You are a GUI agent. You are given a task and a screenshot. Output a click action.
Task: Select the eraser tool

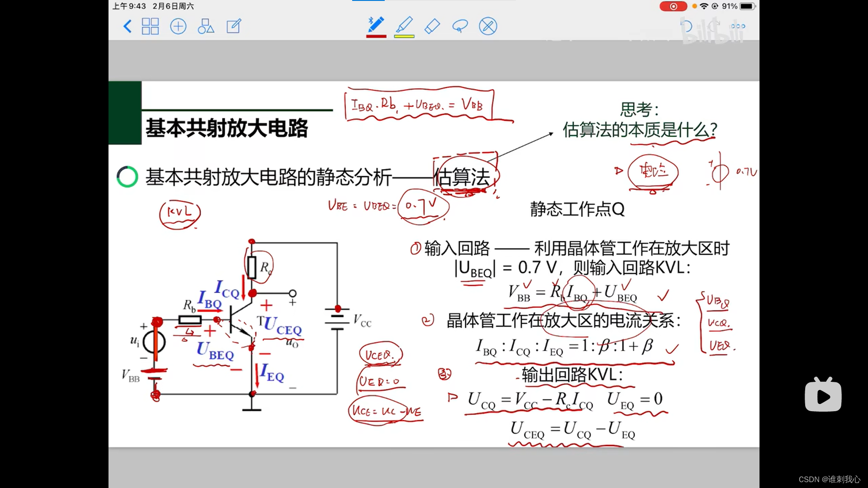432,26
